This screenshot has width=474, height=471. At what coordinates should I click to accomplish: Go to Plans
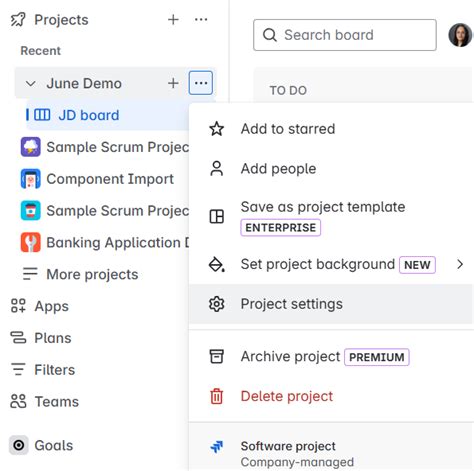53,338
